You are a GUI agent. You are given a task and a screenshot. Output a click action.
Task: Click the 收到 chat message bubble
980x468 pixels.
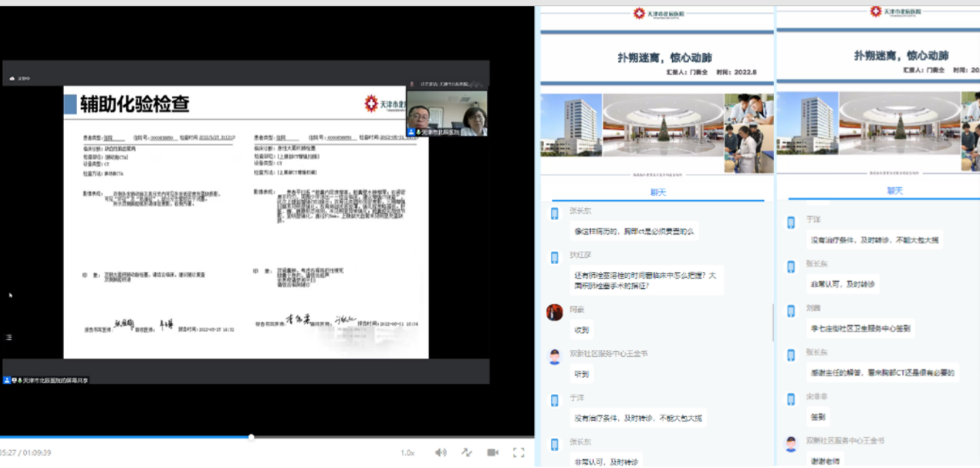[x=581, y=330]
